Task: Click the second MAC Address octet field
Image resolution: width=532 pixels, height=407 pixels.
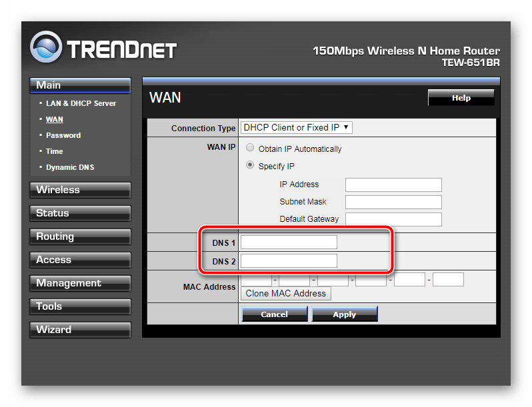Action: pos(295,280)
